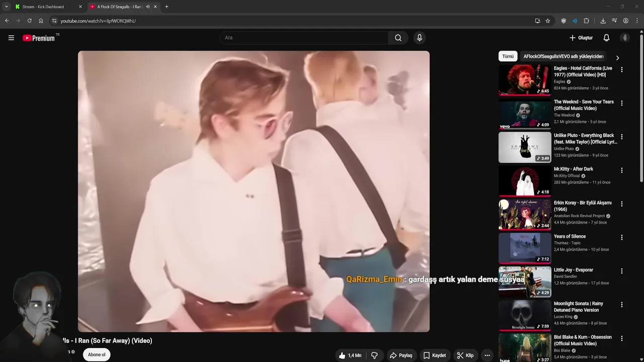Open the shield ad blocker extension
644x362 pixels.
(563, 21)
